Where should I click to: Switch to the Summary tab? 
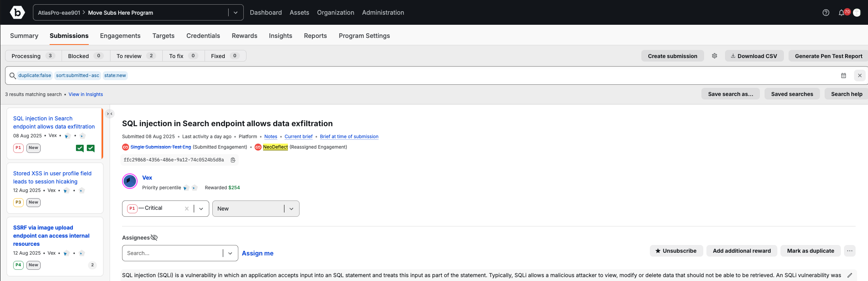(24, 36)
